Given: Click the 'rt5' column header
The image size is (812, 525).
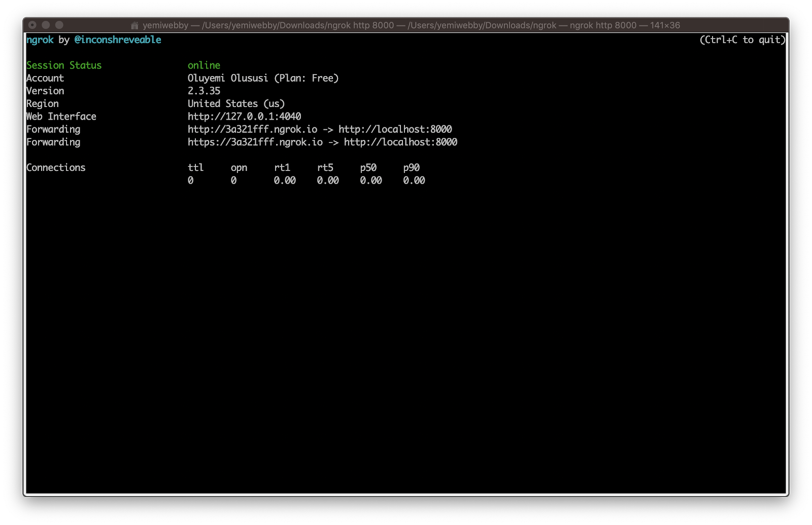Looking at the screenshot, I should point(325,167).
